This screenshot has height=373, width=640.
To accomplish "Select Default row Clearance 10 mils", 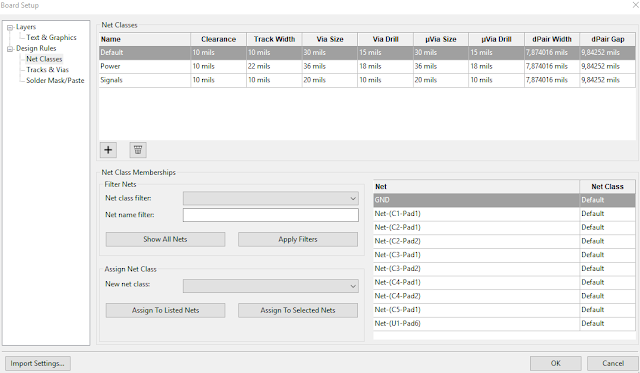I will pyautogui.click(x=218, y=53).
